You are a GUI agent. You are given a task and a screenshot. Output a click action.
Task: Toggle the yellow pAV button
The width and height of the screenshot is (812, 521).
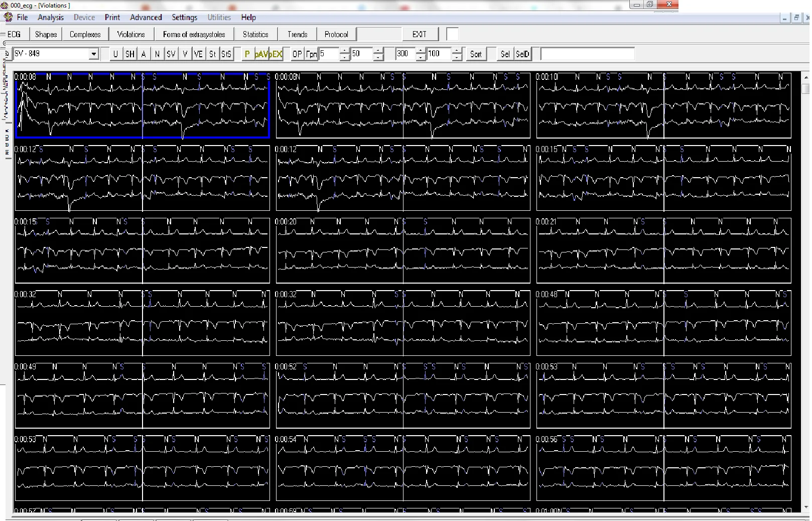[x=261, y=54]
